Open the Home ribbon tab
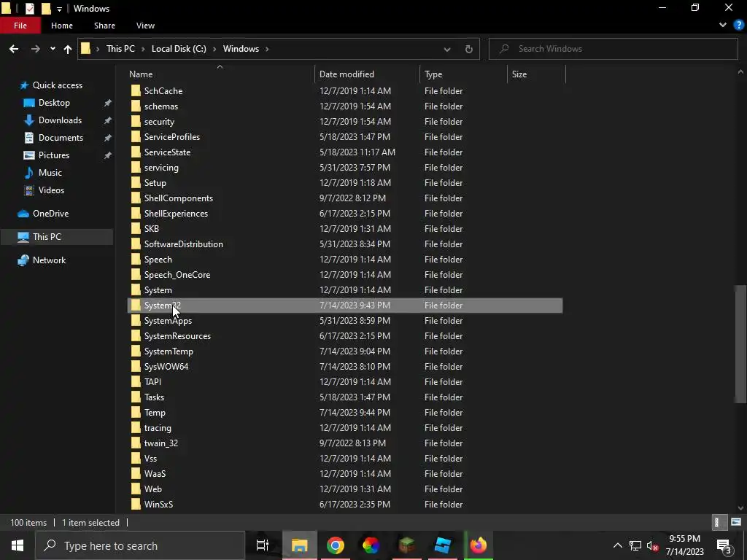The height and width of the screenshot is (560, 747). [x=62, y=26]
